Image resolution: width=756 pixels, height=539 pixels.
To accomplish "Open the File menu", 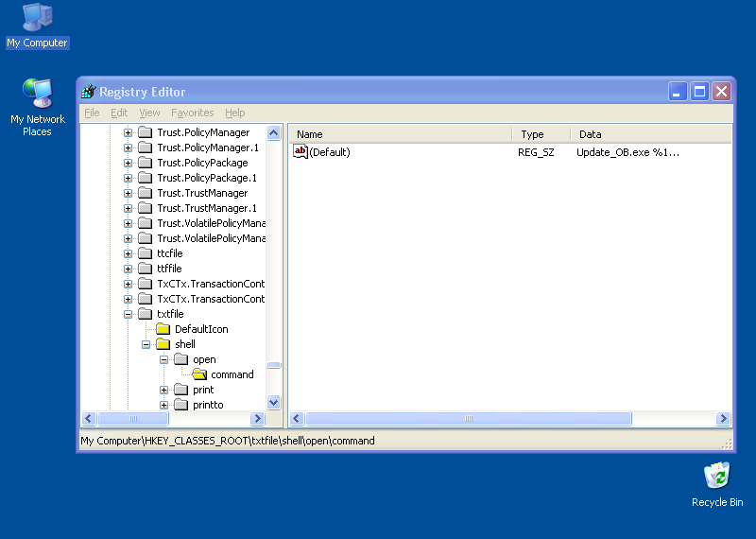I will pyautogui.click(x=92, y=113).
